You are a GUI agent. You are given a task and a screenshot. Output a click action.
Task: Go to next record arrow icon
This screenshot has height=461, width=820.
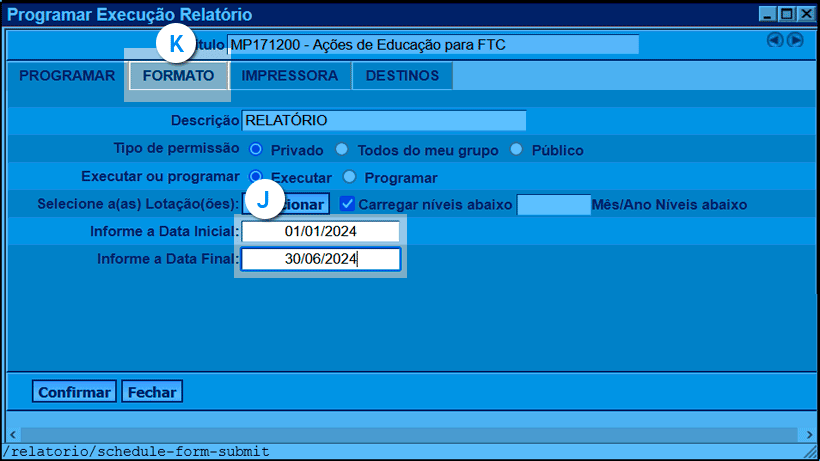[795, 40]
